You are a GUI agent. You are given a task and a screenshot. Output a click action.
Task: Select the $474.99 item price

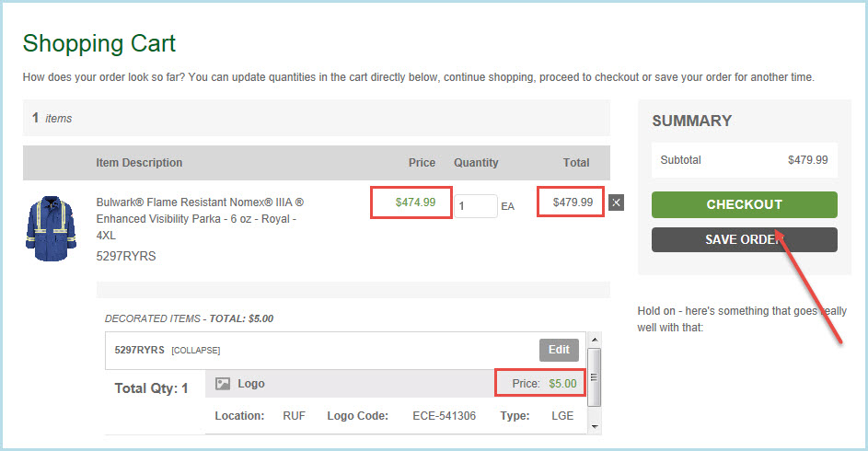415,202
